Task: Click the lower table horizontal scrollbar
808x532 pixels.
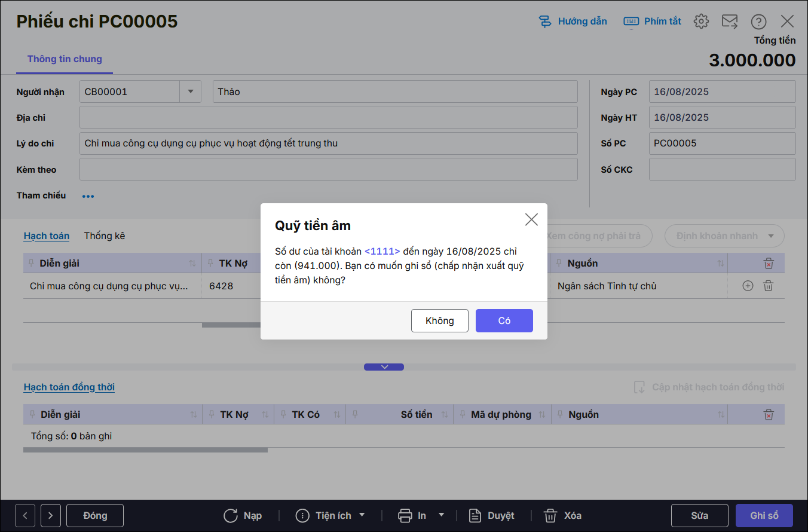Action: [145, 450]
